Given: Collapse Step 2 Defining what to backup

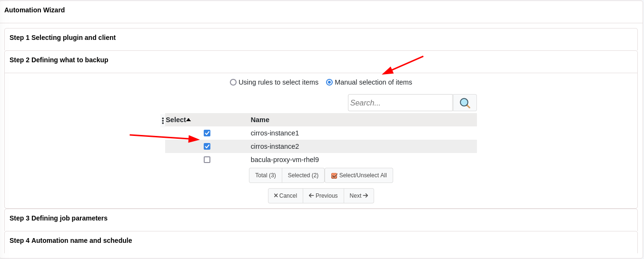Looking at the screenshot, I should [x=59, y=60].
